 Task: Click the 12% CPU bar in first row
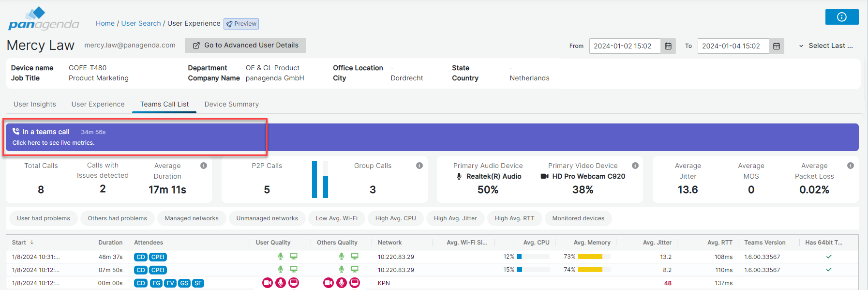(x=533, y=257)
